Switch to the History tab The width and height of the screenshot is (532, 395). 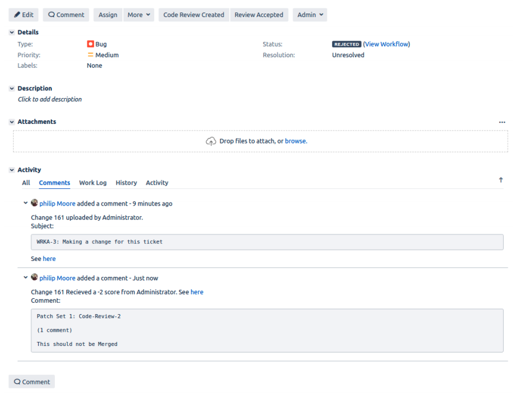126,182
